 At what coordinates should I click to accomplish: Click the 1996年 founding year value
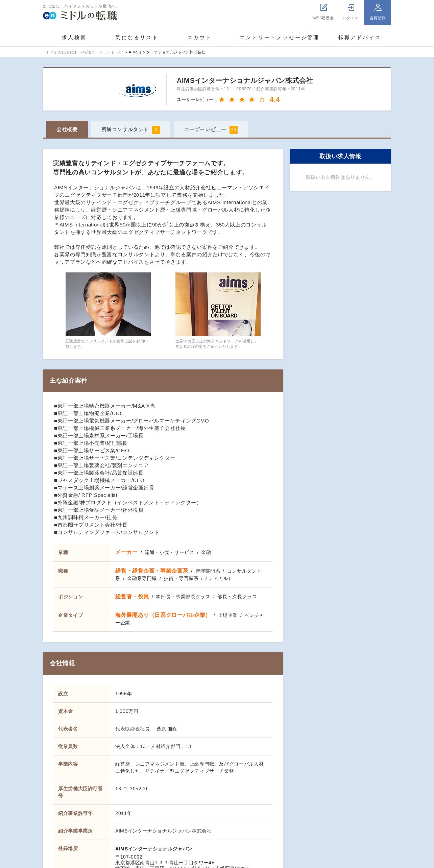pos(123,694)
